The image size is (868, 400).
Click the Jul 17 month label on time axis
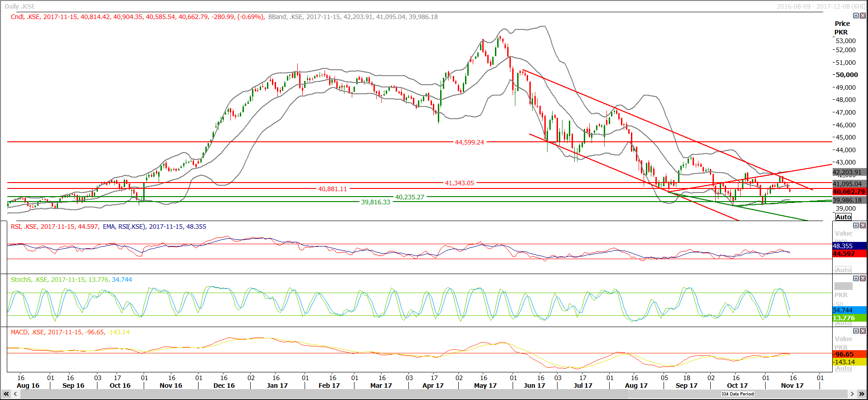pos(583,386)
